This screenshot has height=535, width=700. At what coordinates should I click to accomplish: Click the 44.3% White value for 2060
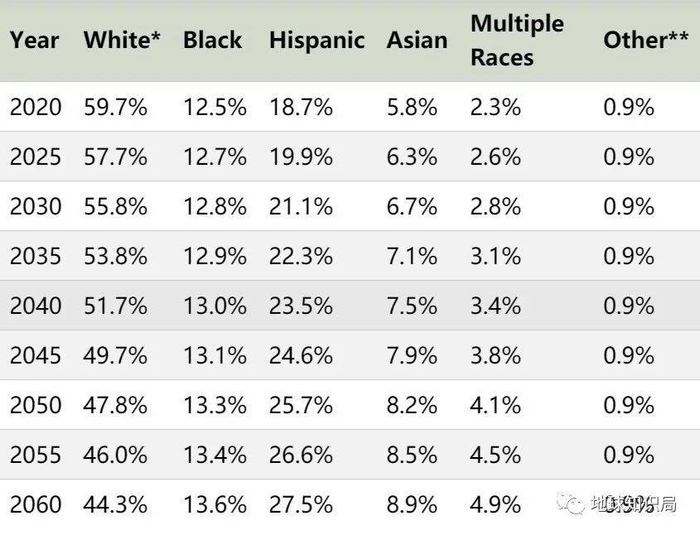[115, 504]
